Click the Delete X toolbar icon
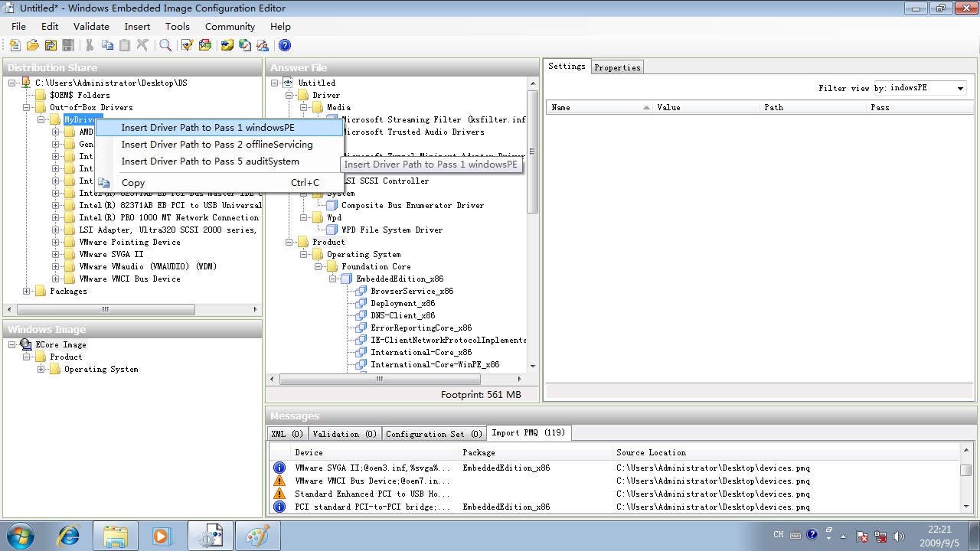 [x=142, y=45]
